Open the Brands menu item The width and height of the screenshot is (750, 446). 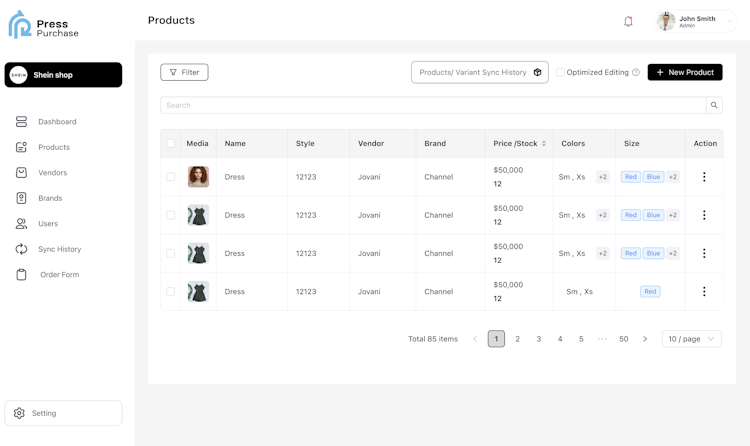(50, 198)
